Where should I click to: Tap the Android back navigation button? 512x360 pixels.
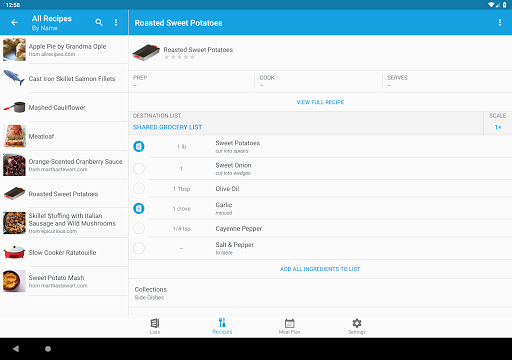(x=16, y=349)
